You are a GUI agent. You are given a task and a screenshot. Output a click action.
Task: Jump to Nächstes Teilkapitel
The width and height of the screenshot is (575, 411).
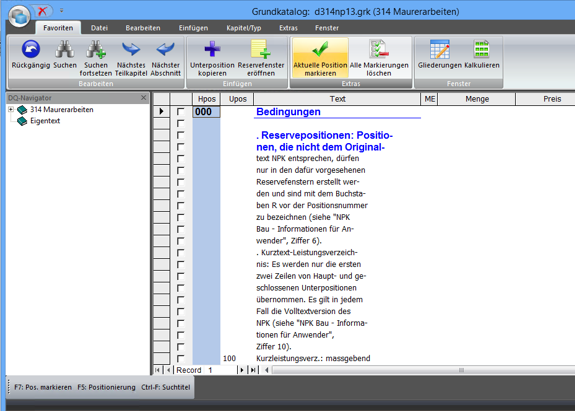131,58
